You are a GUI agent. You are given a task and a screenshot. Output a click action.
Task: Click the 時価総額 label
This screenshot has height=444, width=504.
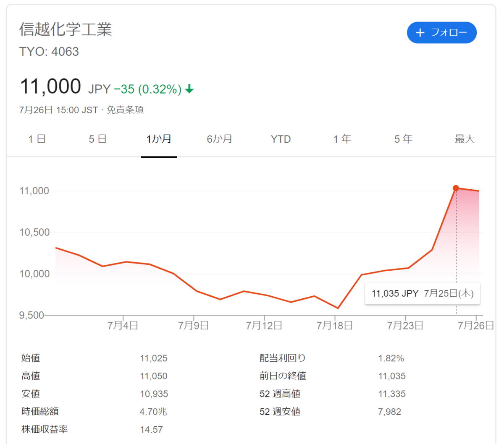pyautogui.click(x=40, y=412)
